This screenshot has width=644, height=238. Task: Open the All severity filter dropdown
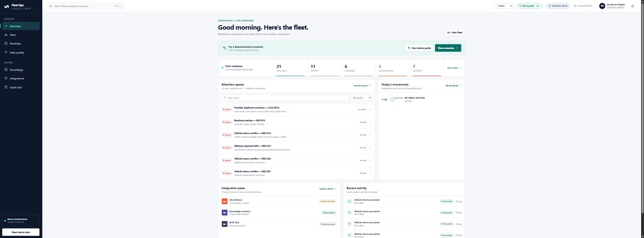(361, 98)
